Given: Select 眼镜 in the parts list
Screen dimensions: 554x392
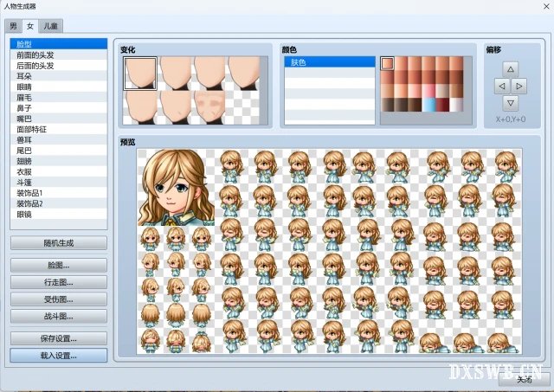Looking at the screenshot, I should (x=24, y=214).
